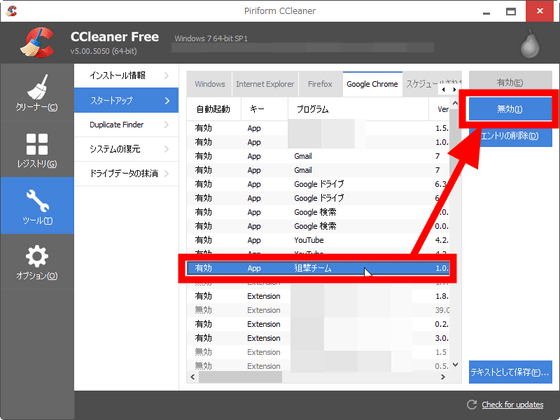The height and width of the screenshot is (420, 560).
Task: Expand the システムの復元 chevron
Action: [x=167, y=149]
